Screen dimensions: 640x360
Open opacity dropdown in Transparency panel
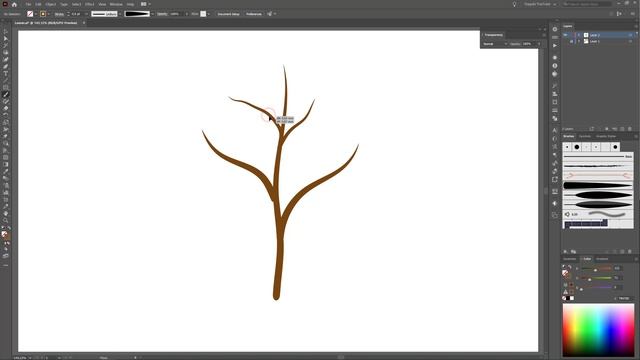click(539, 44)
